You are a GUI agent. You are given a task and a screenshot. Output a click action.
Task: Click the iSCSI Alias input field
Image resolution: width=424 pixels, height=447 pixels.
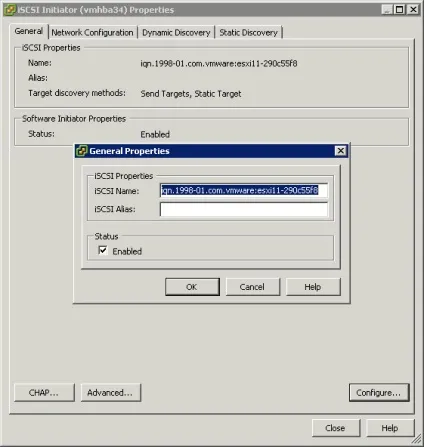point(244,209)
